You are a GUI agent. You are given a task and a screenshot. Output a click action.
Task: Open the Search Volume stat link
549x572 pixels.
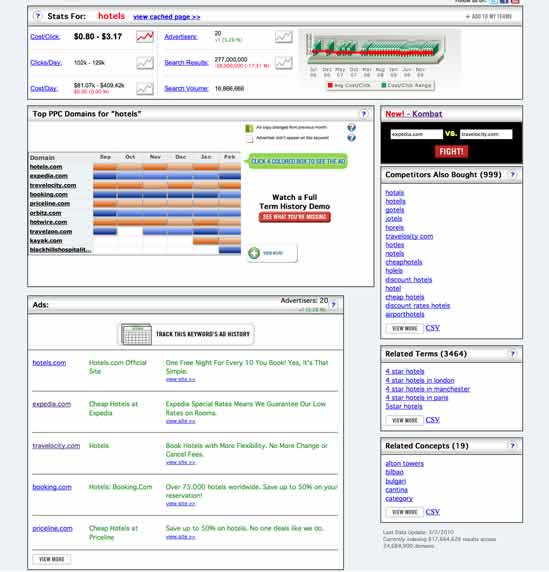point(186,88)
